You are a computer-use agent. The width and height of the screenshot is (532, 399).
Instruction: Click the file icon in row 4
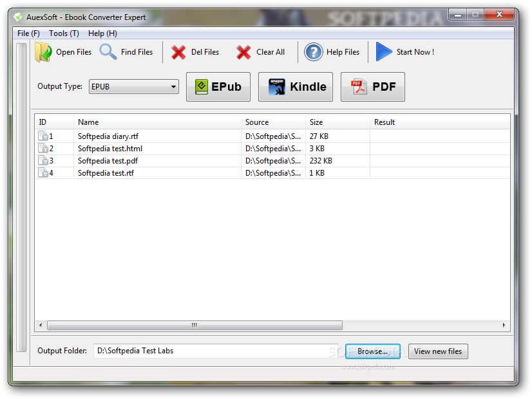[43, 172]
